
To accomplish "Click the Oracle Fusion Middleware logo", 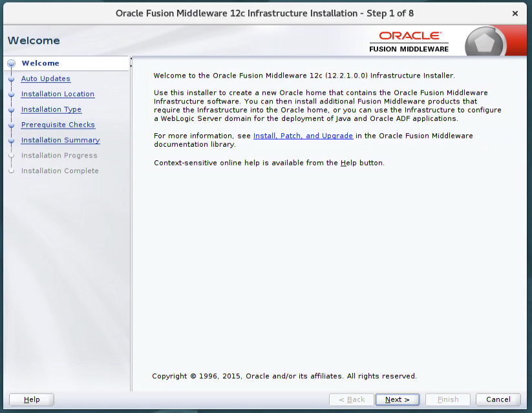I will click(x=409, y=42).
